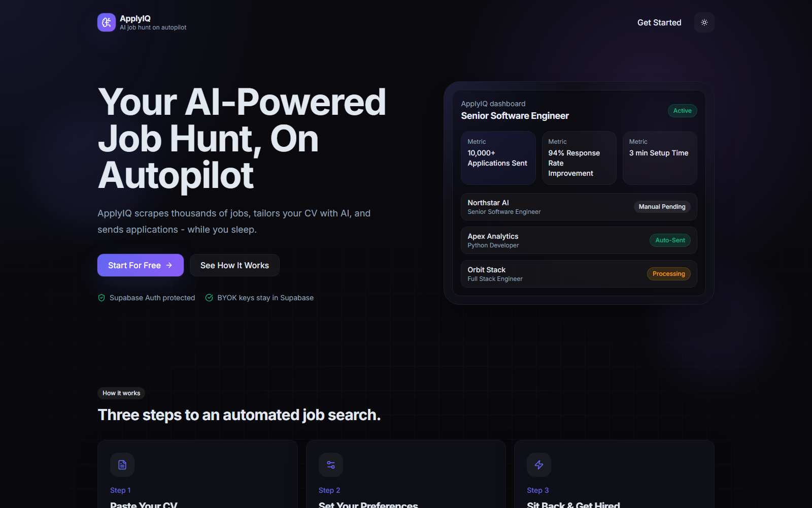Screen dimensions: 812x508
Task: Click the Processing badge for Orbit Stack
Action: pyautogui.click(x=668, y=274)
